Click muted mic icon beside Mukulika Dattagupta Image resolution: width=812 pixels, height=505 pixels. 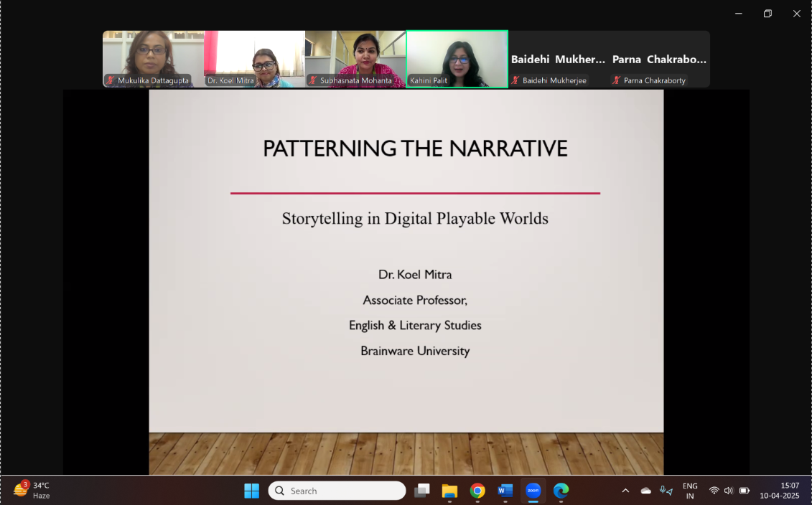[x=111, y=80]
